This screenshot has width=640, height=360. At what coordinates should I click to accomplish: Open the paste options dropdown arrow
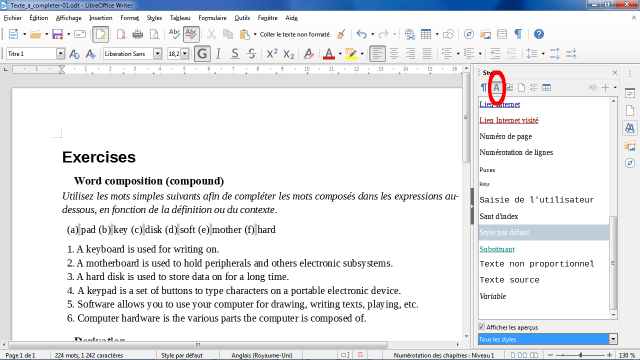(255, 34)
